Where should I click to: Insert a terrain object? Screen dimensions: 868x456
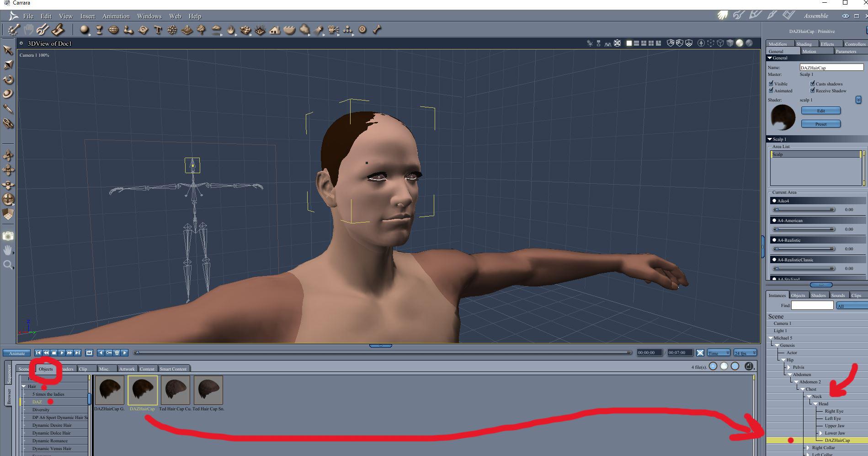[x=186, y=30]
